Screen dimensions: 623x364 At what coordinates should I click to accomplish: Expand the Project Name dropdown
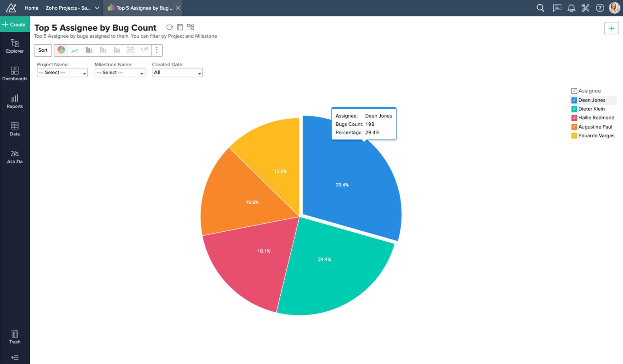[62, 73]
